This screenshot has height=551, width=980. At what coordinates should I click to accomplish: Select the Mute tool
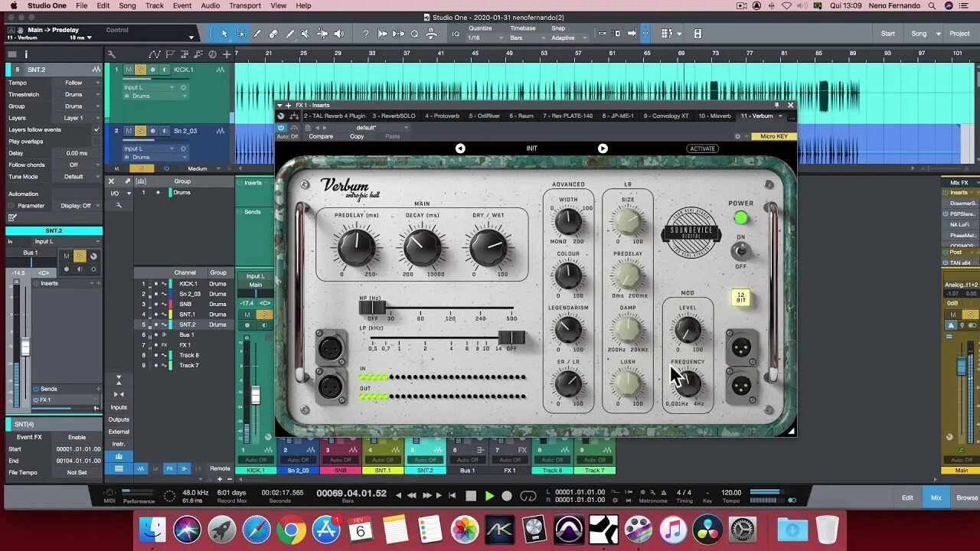coord(305,34)
